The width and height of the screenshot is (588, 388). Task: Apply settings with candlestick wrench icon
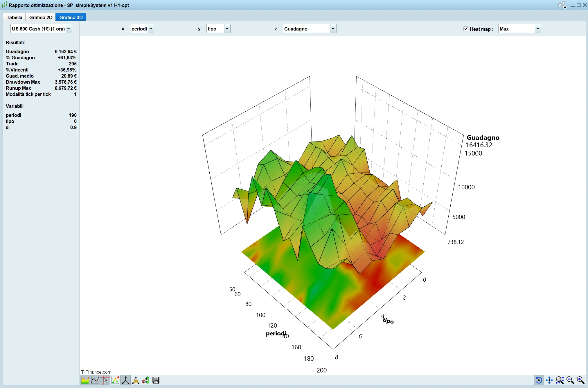(x=146, y=380)
